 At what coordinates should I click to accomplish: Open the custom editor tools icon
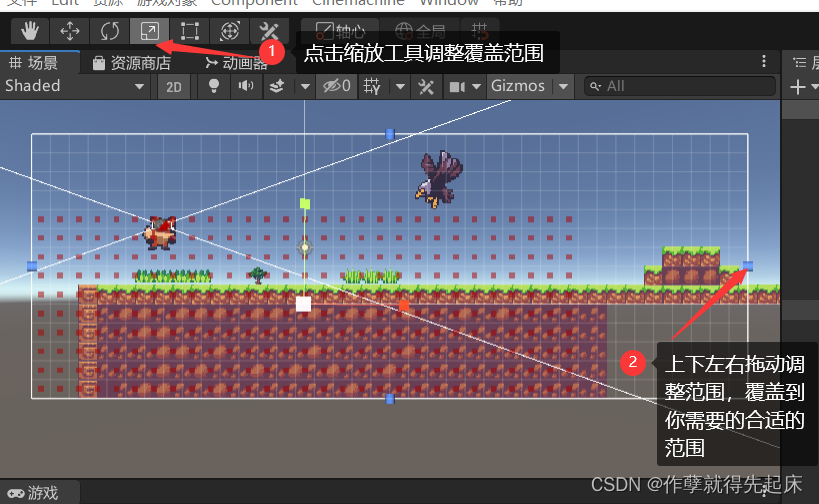[270, 31]
